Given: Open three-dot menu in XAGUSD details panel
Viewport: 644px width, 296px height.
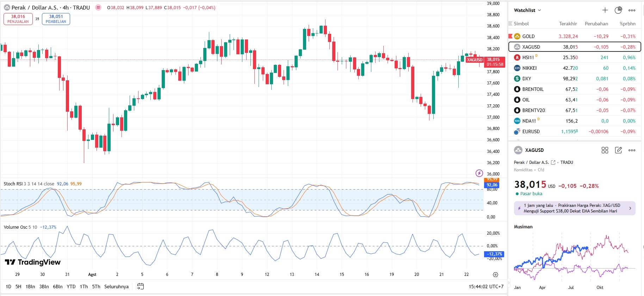Looking at the screenshot, I should pyautogui.click(x=632, y=150).
